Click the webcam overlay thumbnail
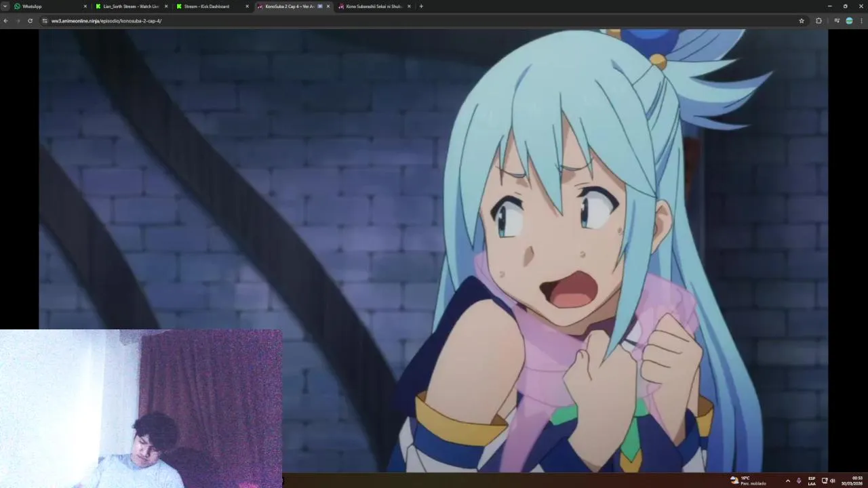Screen dimensions: 868x488 pos(141,409)
